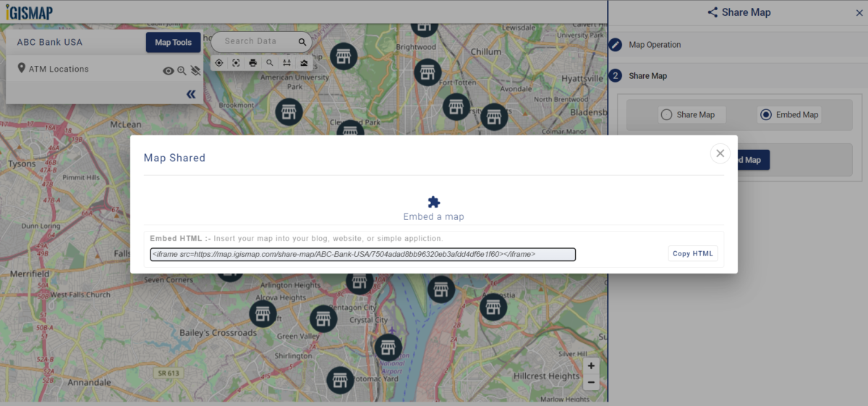Click the locate-me crosshair tool icon

click(x=219, y=63)
